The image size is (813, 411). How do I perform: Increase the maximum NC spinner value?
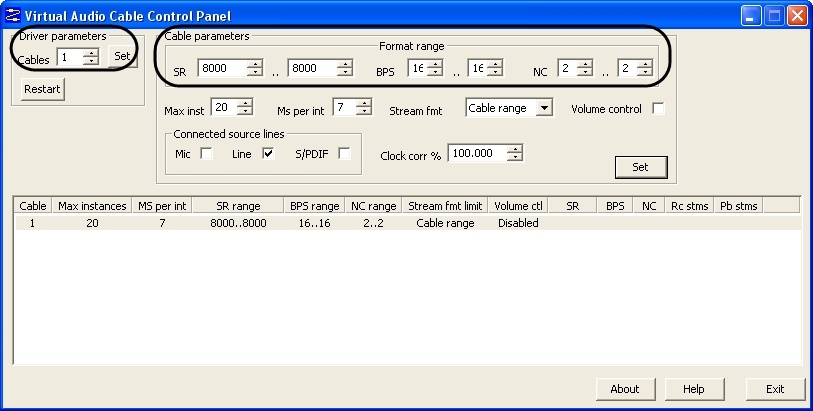tap(644, 64)
